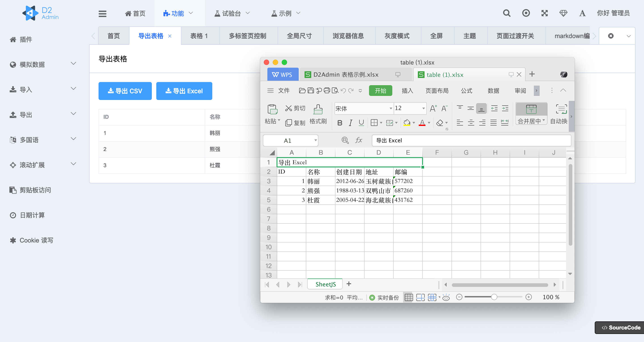Click the undo arrow in WPS toolbar
This screenshot has width=644, height=342.
(343, 91)
